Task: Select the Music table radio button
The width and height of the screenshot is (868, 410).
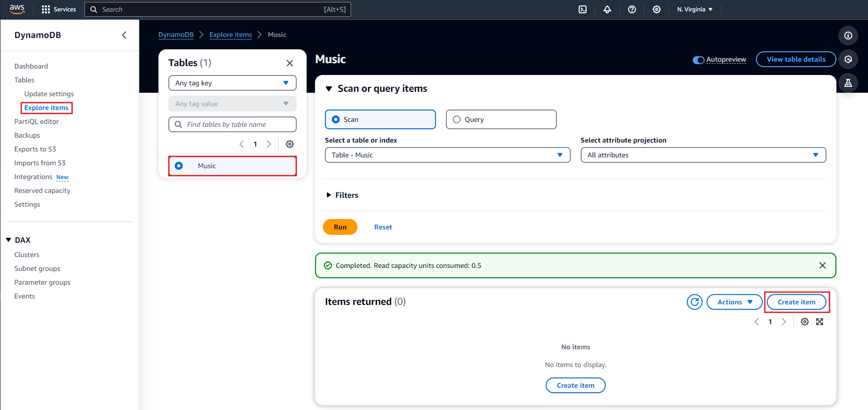Action: click(179, 166)
